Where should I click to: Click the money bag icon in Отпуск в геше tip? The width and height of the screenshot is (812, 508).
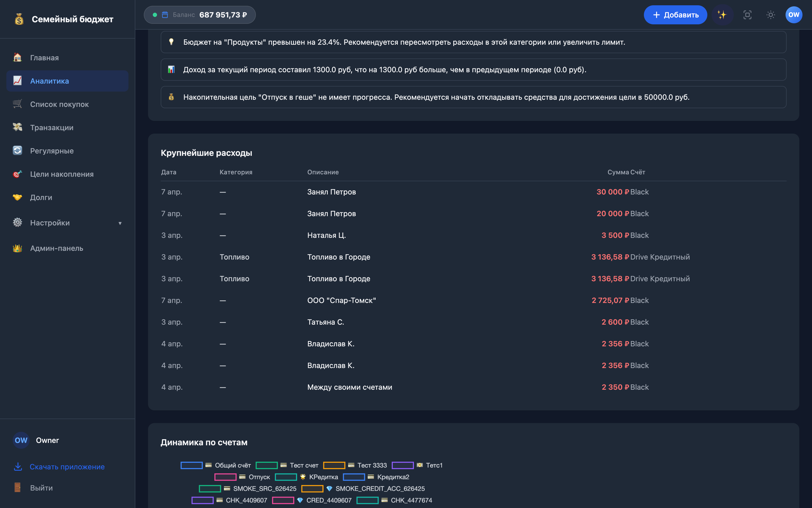(171, 97)
